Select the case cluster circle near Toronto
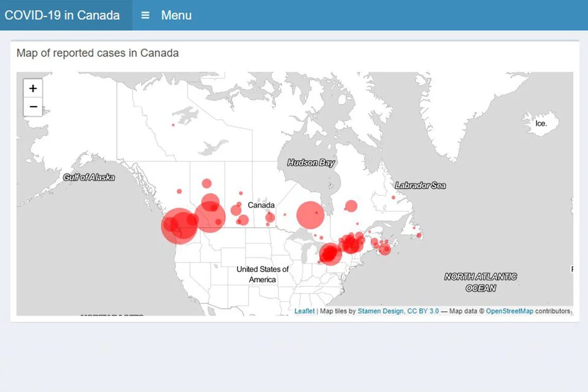588x392 pixels. tap(330, 253)
